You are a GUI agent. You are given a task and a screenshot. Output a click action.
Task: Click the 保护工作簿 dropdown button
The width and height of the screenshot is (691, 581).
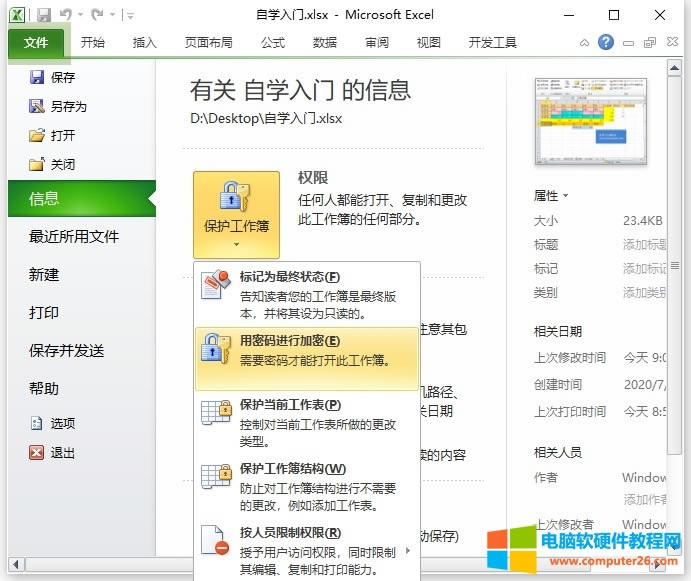[237, 215]
